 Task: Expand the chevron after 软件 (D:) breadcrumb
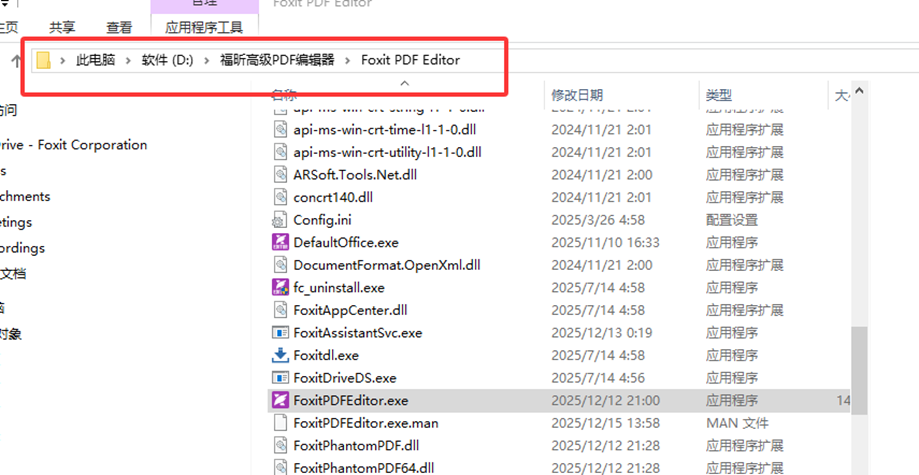207,60
